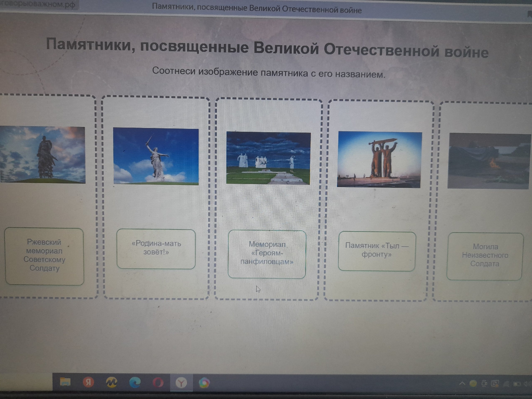The image size is (532, 399).
Task: Open the yellow Yandex Market taskbar icon
Action: tap(111, 382)
